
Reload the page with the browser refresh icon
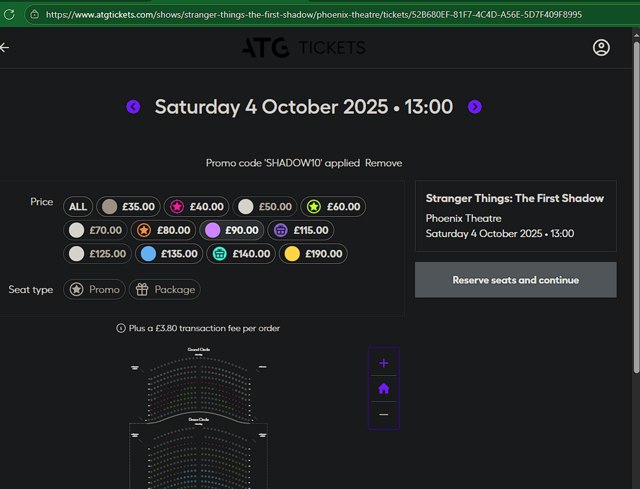(9, 14)
